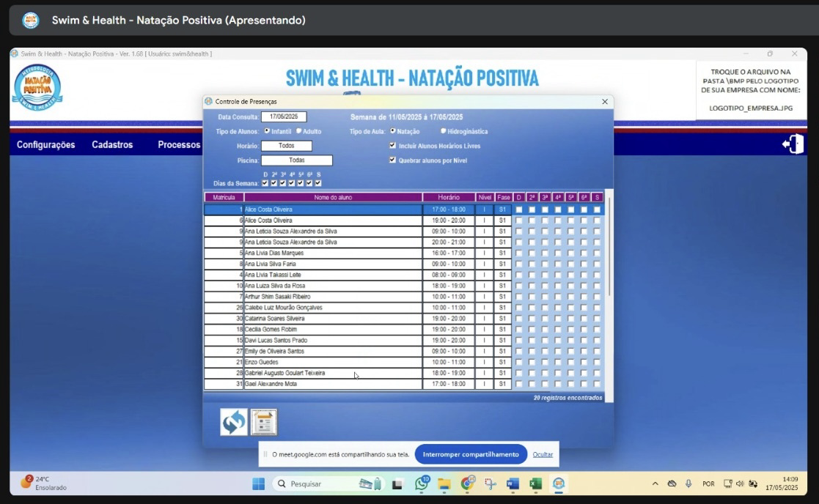819x504 pixels.
Task: Click the Matrícula column header
Action: coord(224,197)
